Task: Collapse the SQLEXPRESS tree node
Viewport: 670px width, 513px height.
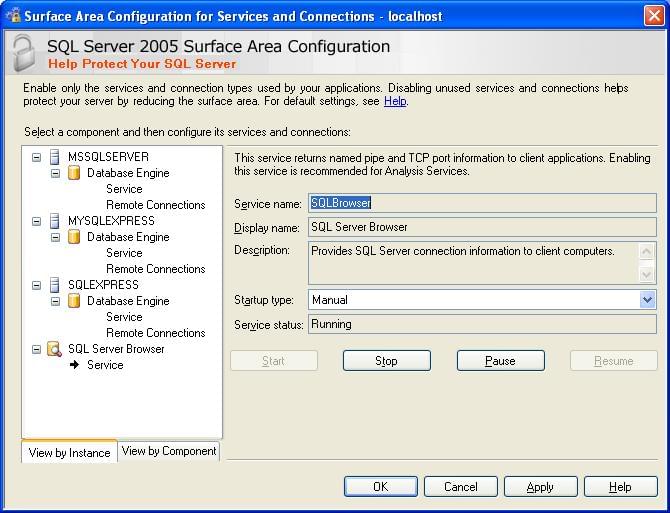Action: tap(37, 285)
